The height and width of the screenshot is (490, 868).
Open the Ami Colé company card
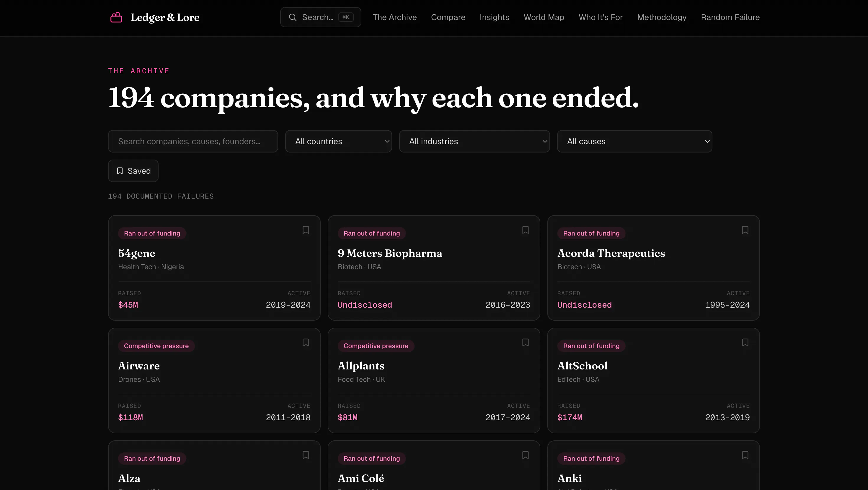(434, 465)
